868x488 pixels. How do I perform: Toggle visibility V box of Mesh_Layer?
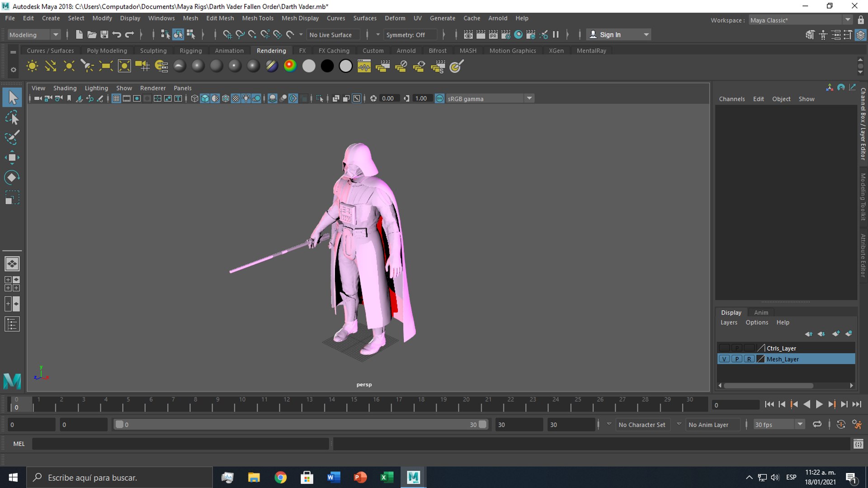tap(724, 359)
